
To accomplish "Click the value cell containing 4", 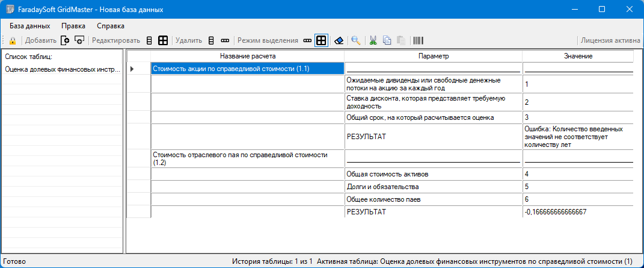I will pyautogui.click(x=577, y=174).
